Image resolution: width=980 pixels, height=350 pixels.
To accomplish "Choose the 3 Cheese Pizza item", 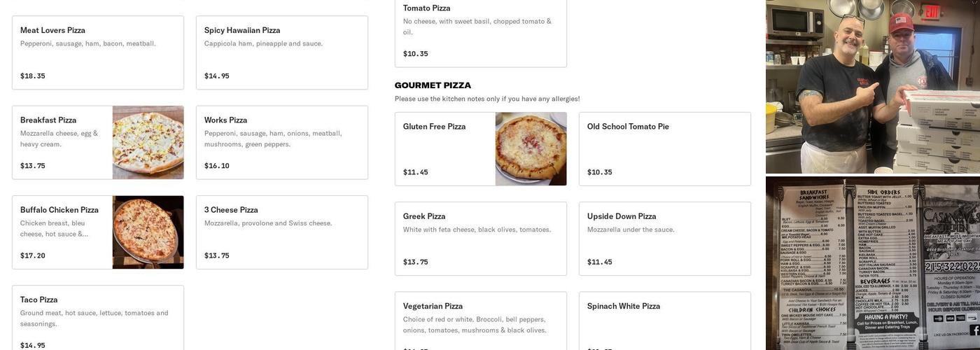I will click(281, 232).
